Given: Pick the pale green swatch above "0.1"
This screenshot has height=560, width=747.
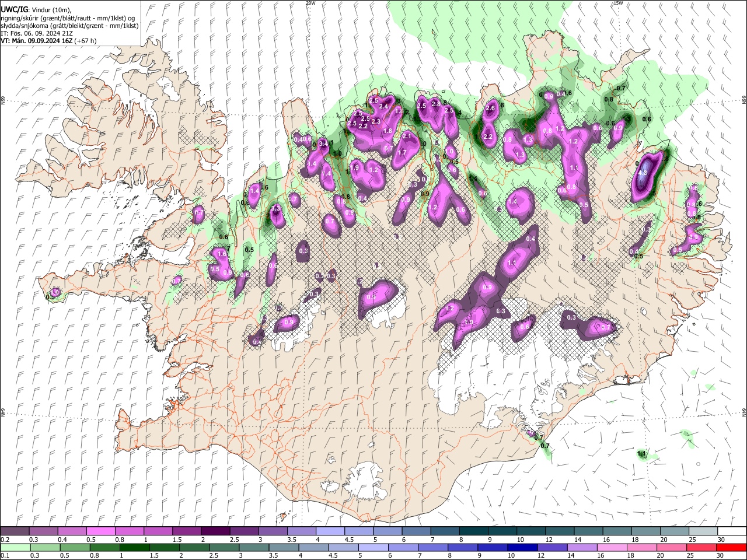Looking at the screenshot, I should (14, 547).
